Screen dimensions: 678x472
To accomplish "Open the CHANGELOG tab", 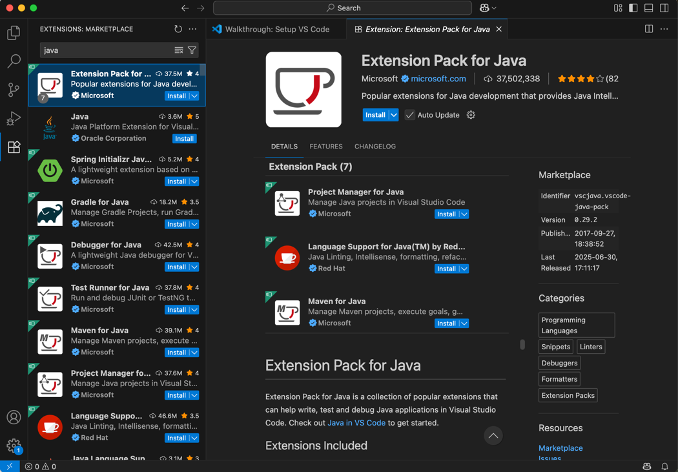I will coord(375,147).
